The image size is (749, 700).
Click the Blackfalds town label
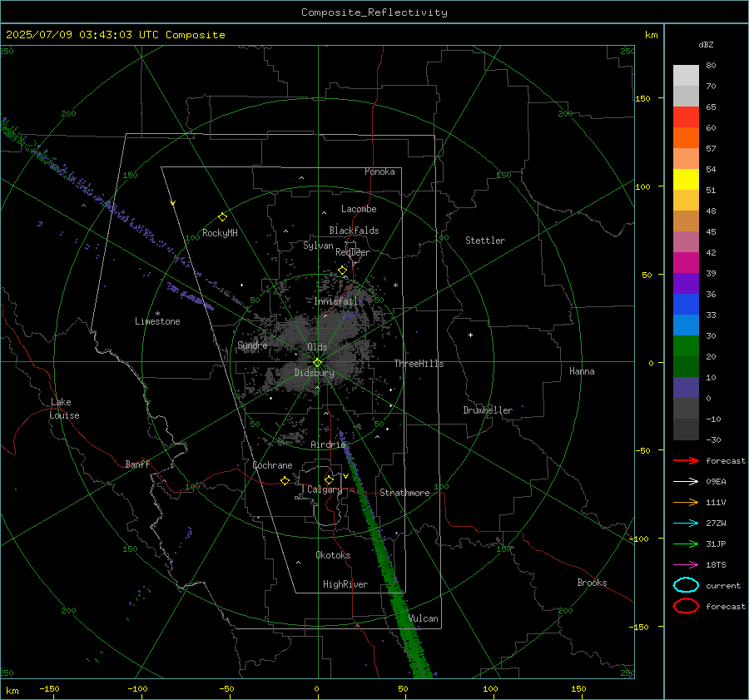pyautogui.click(x=354, y=231)
